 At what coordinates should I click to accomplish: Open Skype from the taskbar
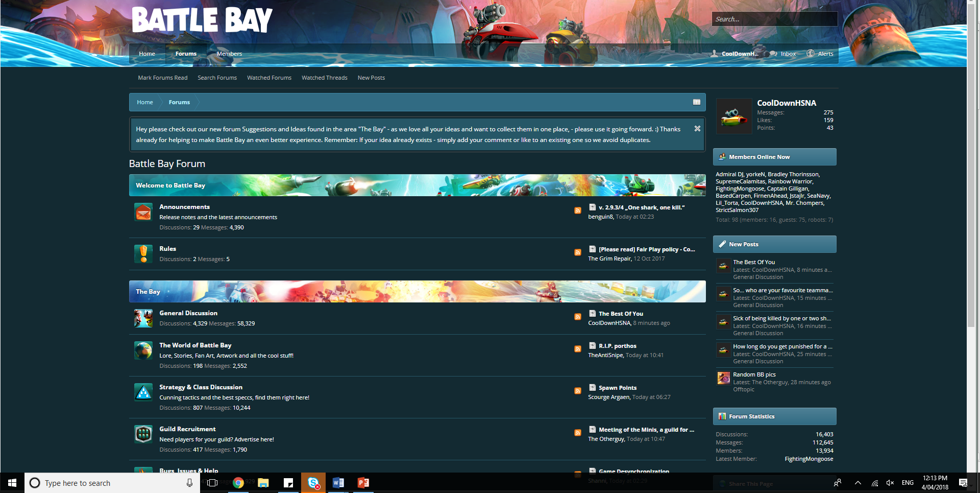[313, 483]
